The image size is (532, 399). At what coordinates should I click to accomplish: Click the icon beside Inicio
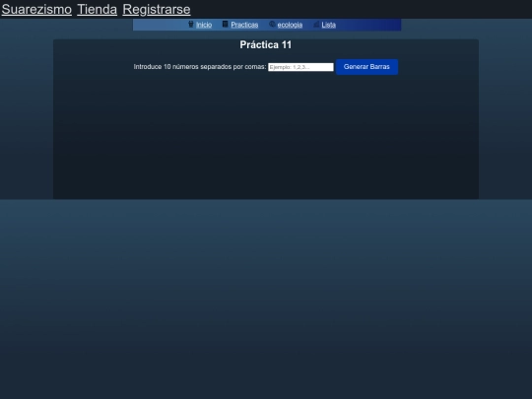191,25
